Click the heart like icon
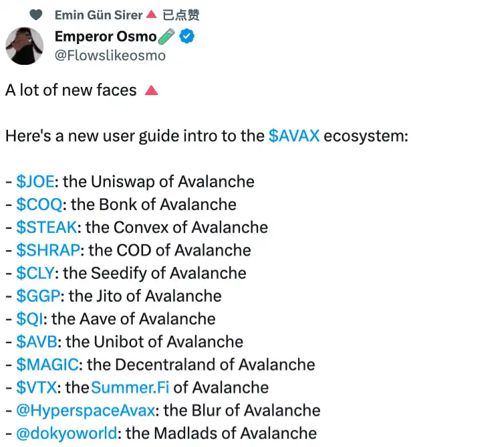Screen dimensions: 504x447 pyautogui.click(x=37, y=15)
